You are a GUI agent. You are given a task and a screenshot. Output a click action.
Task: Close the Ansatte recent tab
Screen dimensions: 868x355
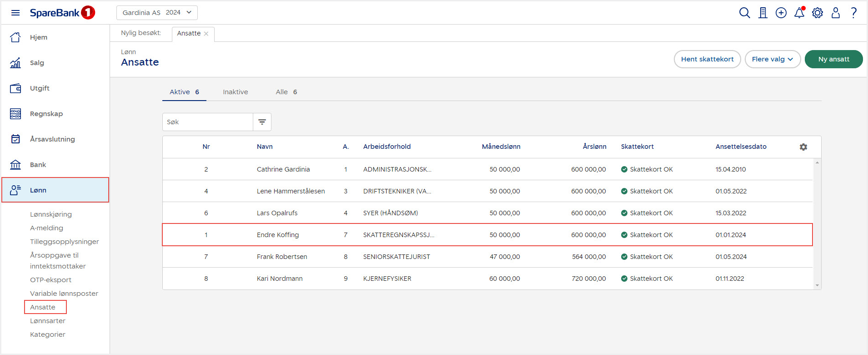point(206,34)
